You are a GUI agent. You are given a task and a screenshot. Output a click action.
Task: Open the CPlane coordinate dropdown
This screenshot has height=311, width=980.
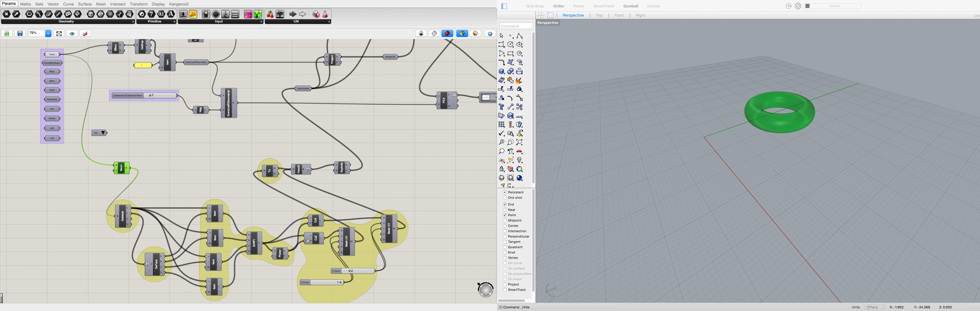click(875, 307)
